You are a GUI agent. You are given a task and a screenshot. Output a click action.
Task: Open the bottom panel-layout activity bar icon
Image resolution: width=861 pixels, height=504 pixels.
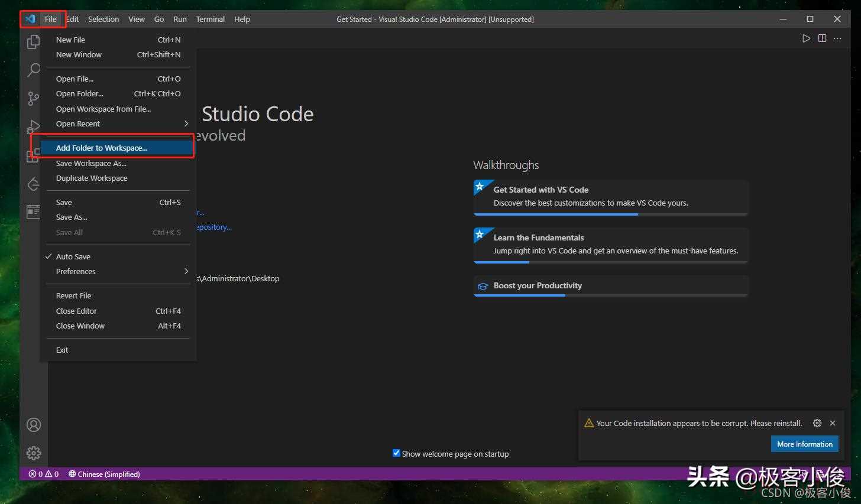(34, 212)
